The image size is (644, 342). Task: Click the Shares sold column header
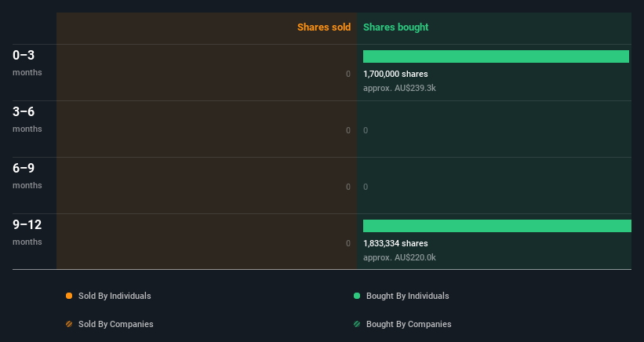click(x=324, y=27)
